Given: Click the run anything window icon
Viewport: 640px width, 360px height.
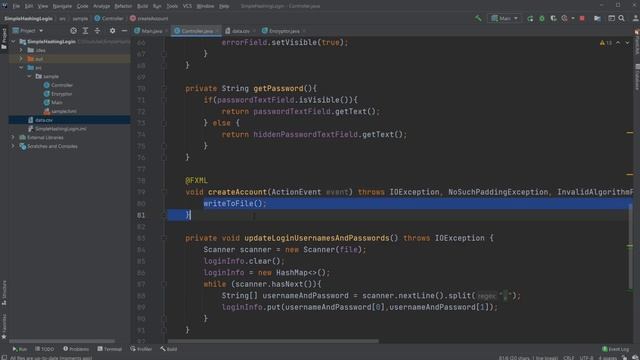Looking at the screenshot, I should 611,18.
